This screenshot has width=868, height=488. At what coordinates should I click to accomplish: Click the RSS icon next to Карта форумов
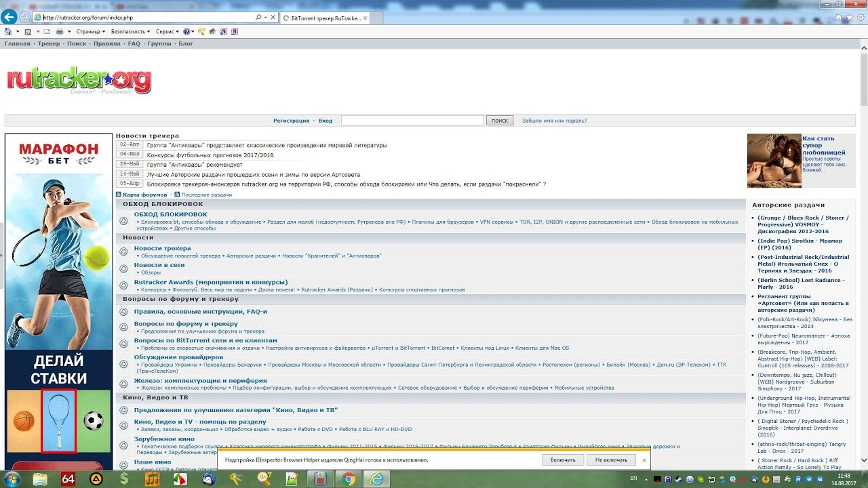pyautogui.click(x=119, y=195)
